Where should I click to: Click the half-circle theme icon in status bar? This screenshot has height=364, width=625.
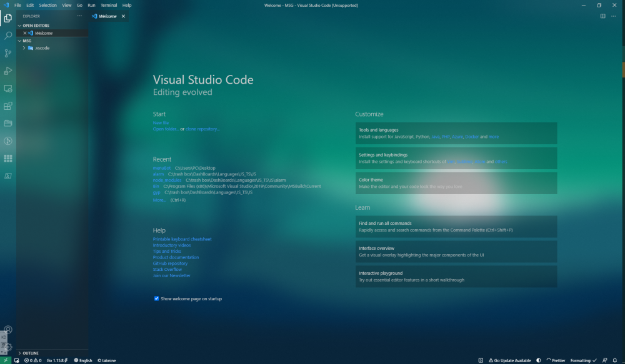pos(539,360)
